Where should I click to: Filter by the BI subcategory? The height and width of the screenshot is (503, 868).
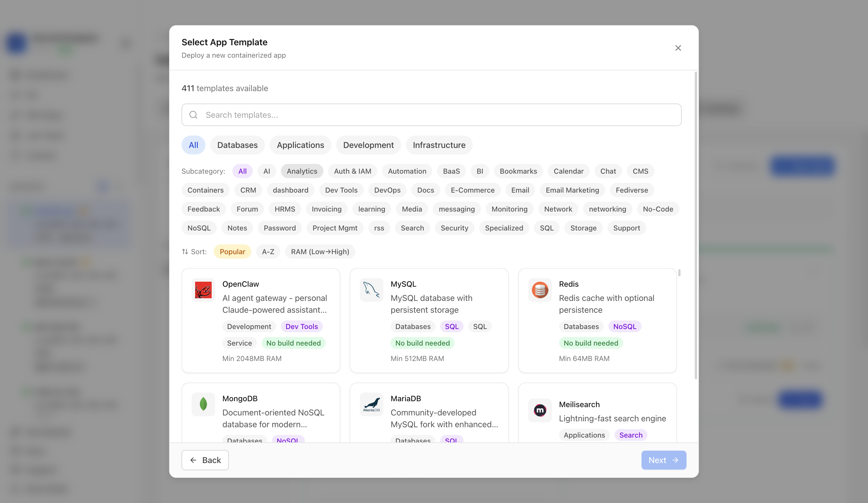(480, 171)
